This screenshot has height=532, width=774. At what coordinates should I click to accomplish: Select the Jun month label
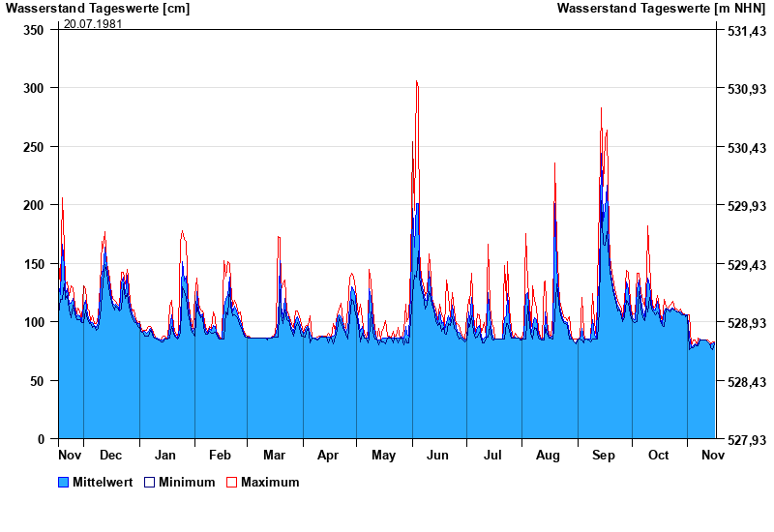pos(437,455)
